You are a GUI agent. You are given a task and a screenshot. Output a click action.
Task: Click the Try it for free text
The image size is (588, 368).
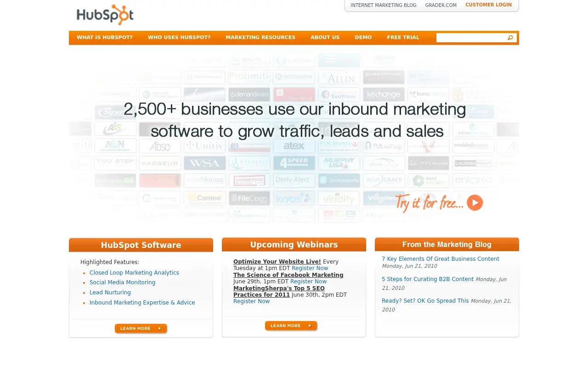point(429,203)
